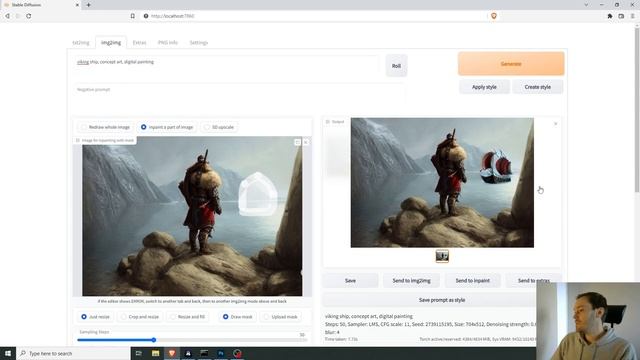Image resolution: width=640 pixels, height=360 pixels.
Task: Choose the Crop and resize option
Action: pos(140,317)
